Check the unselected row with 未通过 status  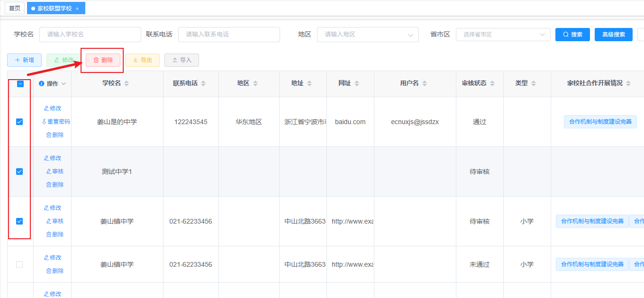point(19,264)
